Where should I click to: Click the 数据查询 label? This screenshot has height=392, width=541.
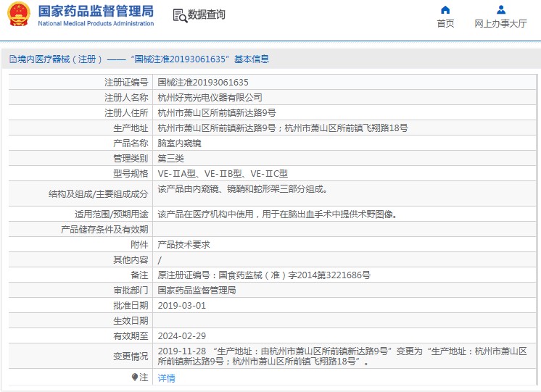point(207,14)
